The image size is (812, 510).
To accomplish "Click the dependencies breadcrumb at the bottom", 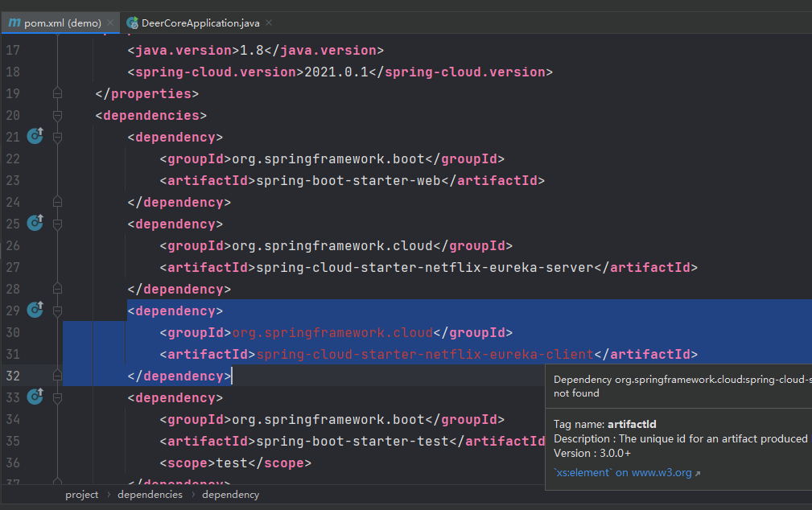I will click(150, 494).
